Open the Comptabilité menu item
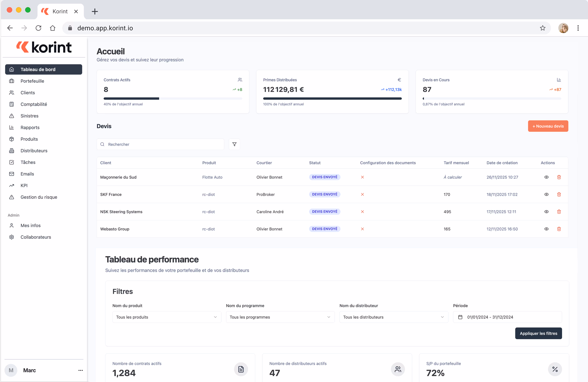Viewport: 588px width, 382px height. click(x=34, y=104)
